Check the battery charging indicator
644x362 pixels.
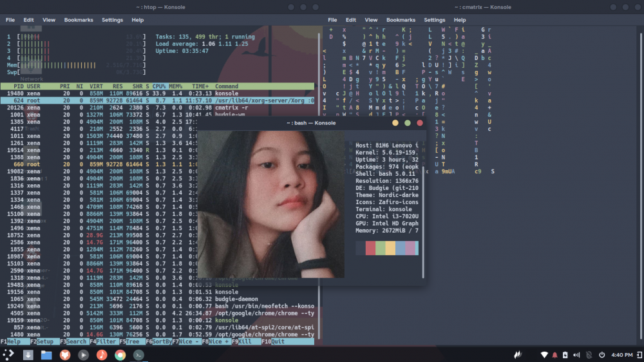coord(565,355)
